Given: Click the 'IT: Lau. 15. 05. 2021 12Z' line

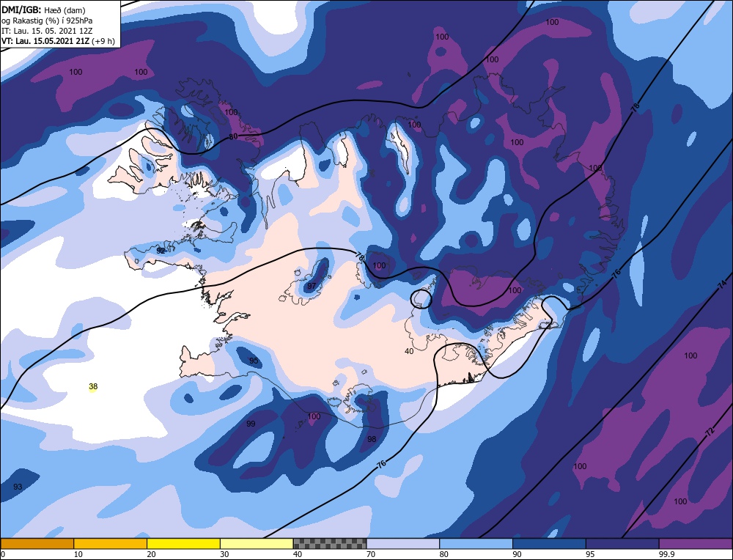Looking at the screenshot, I should pos(47,30).
